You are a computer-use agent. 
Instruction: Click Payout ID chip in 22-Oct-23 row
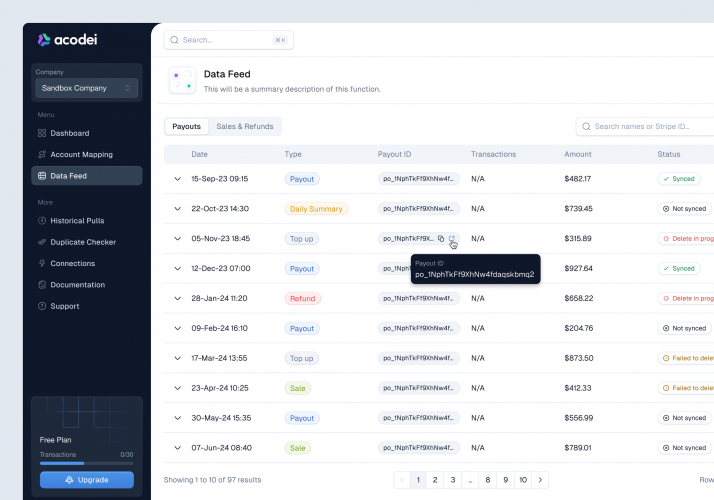tap(418, 209)
